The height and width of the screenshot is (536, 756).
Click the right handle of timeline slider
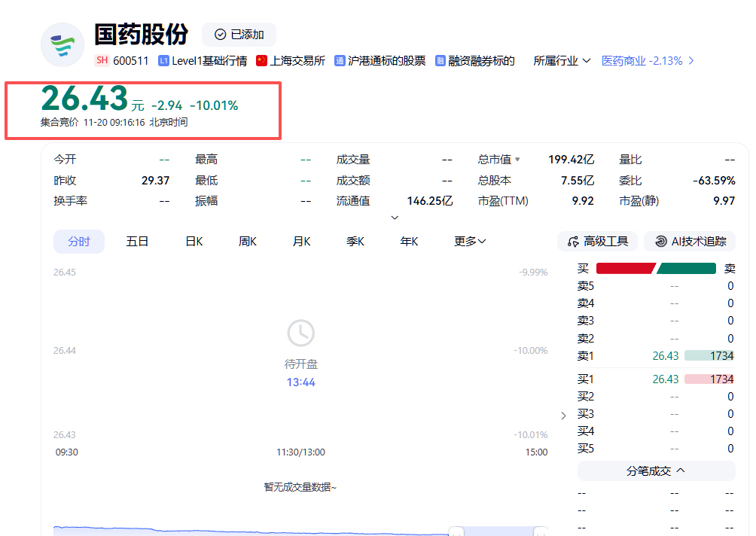[x=541, y=531]
